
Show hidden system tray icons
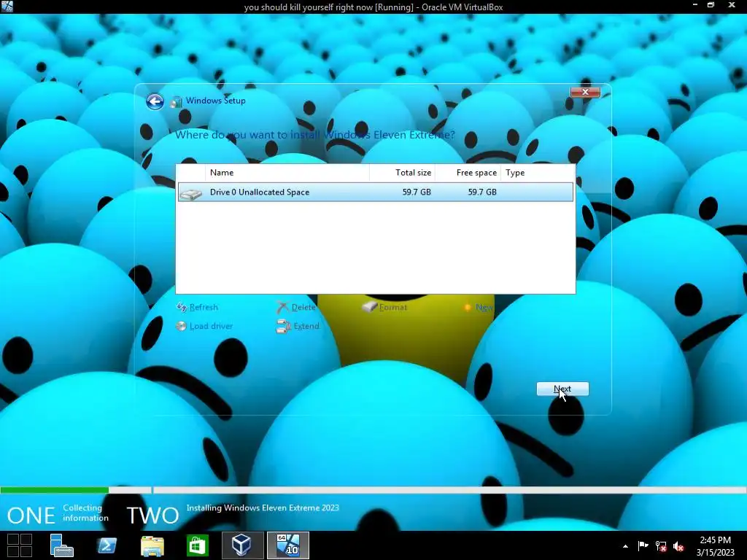coord(625,546)
